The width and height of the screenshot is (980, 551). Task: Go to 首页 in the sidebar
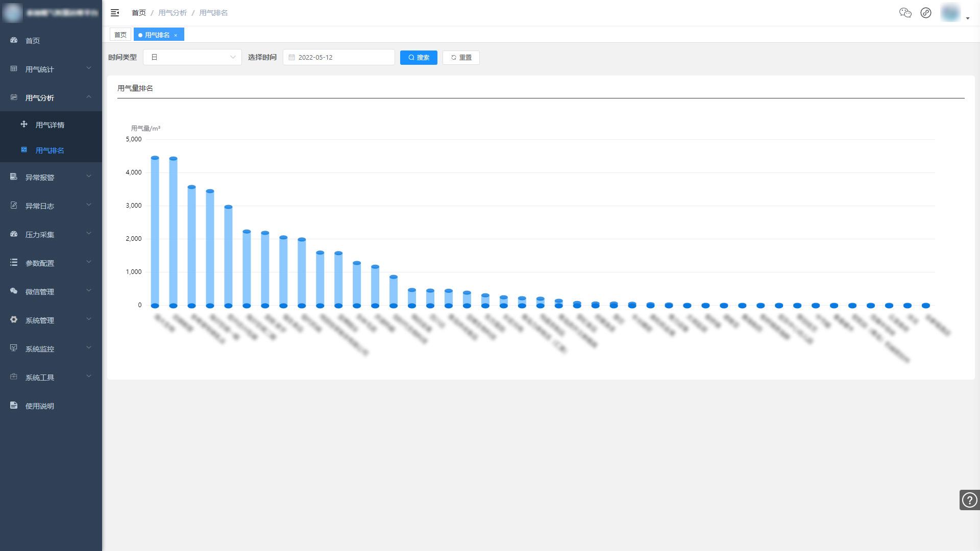click(x=51, y=40)
